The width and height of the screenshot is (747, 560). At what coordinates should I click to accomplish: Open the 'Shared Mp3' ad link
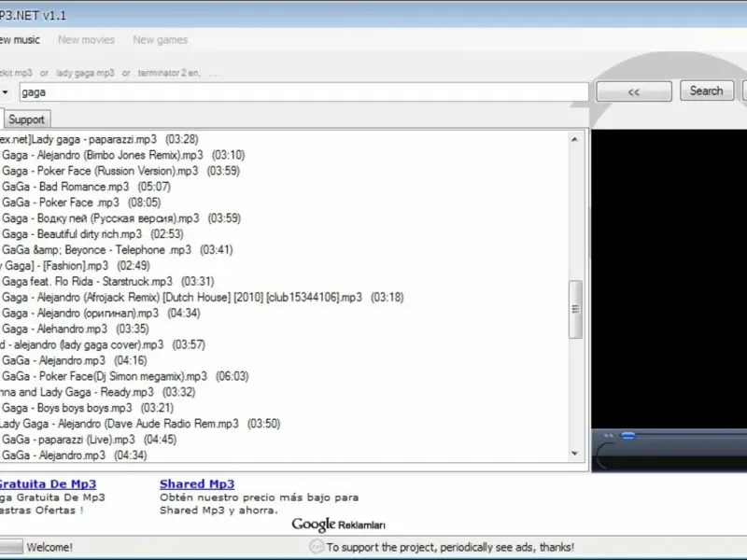[x=197, y=483]
